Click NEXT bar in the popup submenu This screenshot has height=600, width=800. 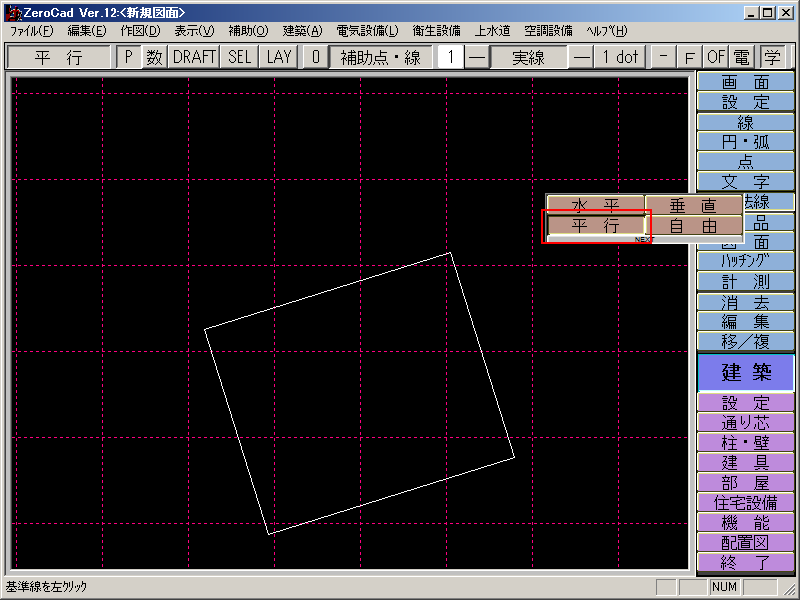[x=644, y=239]
